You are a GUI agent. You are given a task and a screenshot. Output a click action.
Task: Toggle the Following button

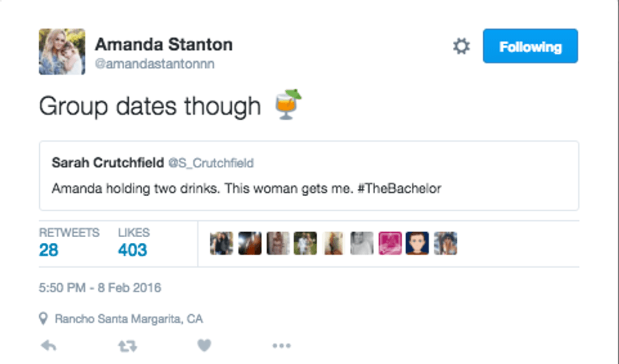coord(530,46)
